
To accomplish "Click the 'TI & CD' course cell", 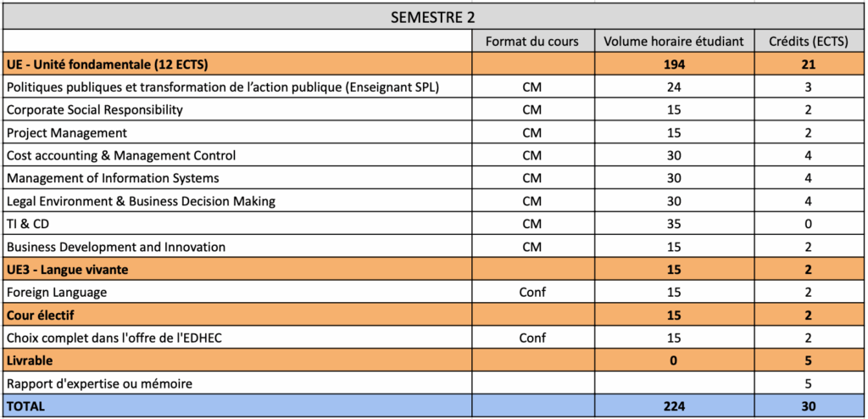I will (x=28, y=224).
